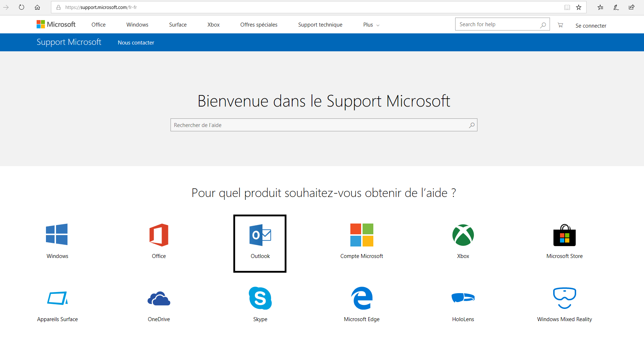Select the OneDrive cloud icon

click(159, 299)
